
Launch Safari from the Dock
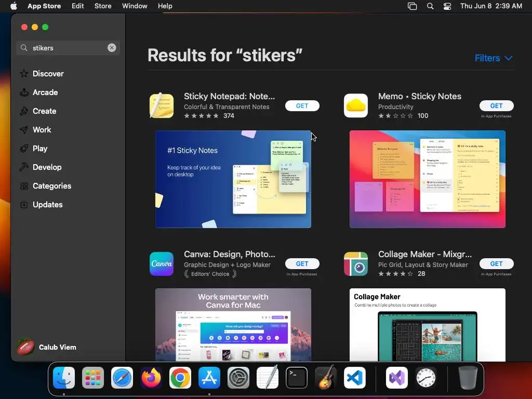tap(122, 378)
